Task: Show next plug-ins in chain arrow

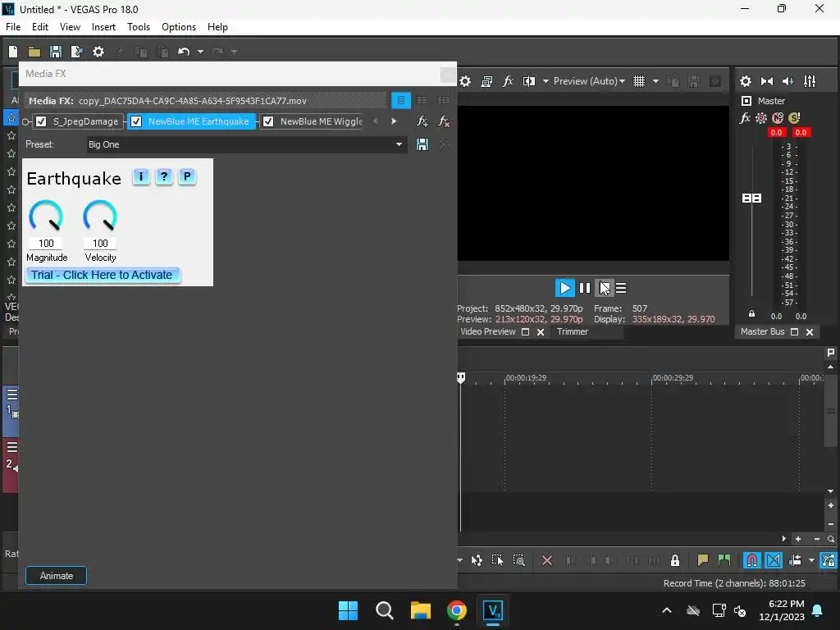Action: (394, 121)
